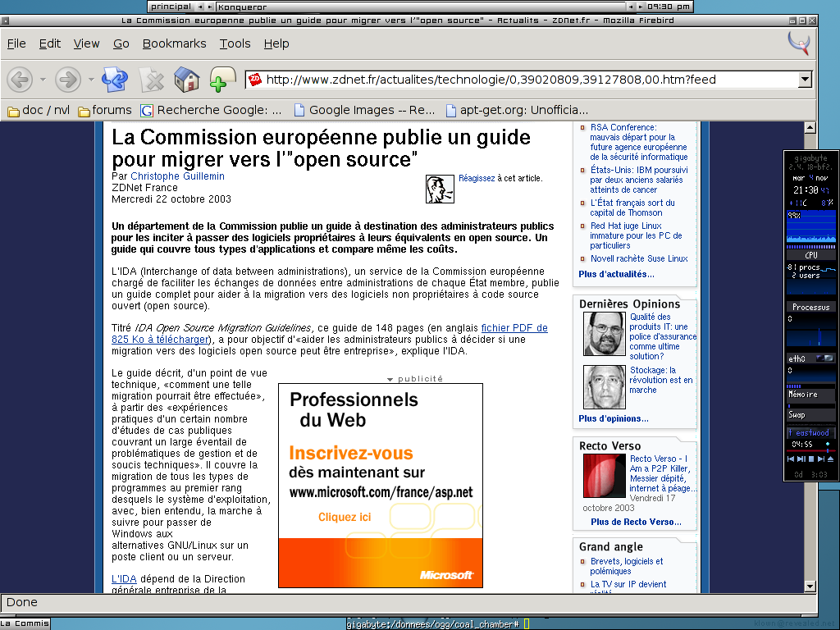Open the 'Google Images' bookmark

click(364, 111)
